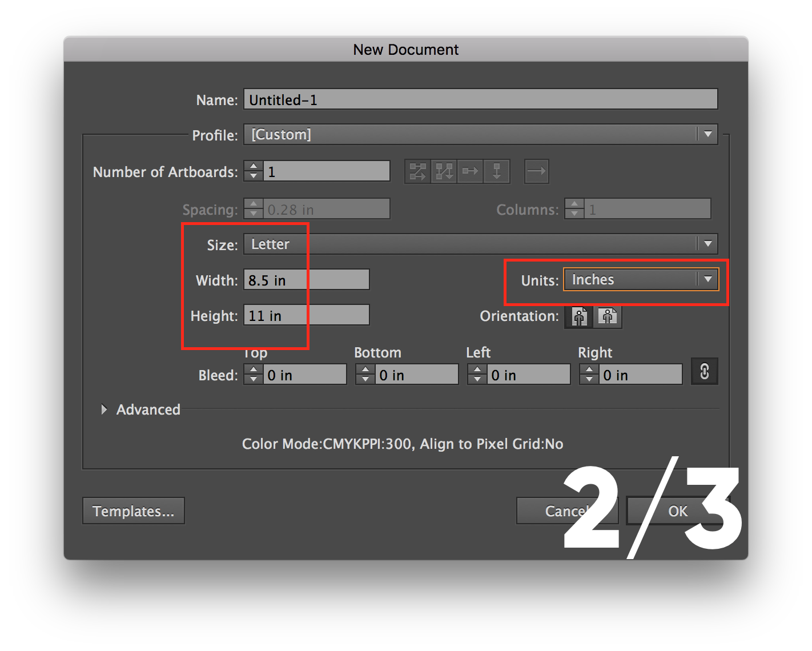The width and height of the screenshot is (812, 651).
Task: Click the Templates button
Action: point(133,511)
